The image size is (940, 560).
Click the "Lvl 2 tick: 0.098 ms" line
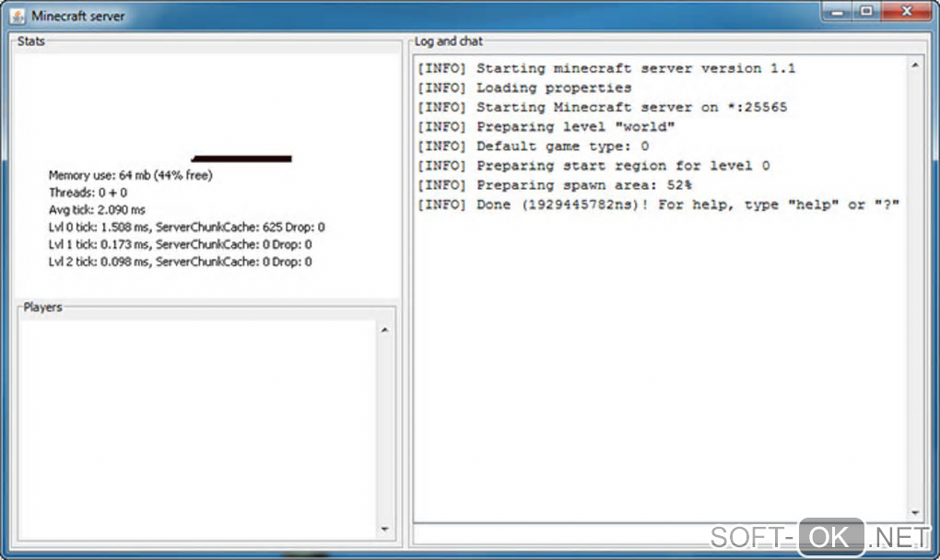(180, 262)
